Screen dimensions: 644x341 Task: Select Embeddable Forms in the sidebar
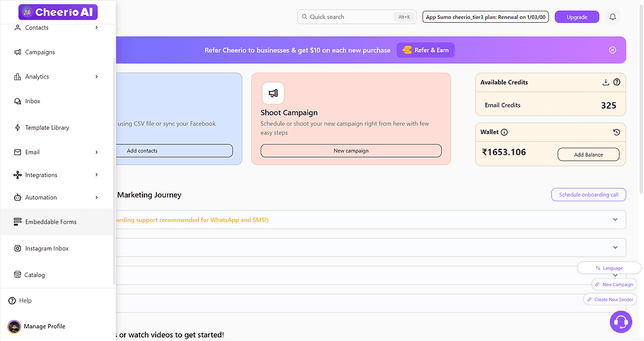pyautogui.click(x=57, y=222)
